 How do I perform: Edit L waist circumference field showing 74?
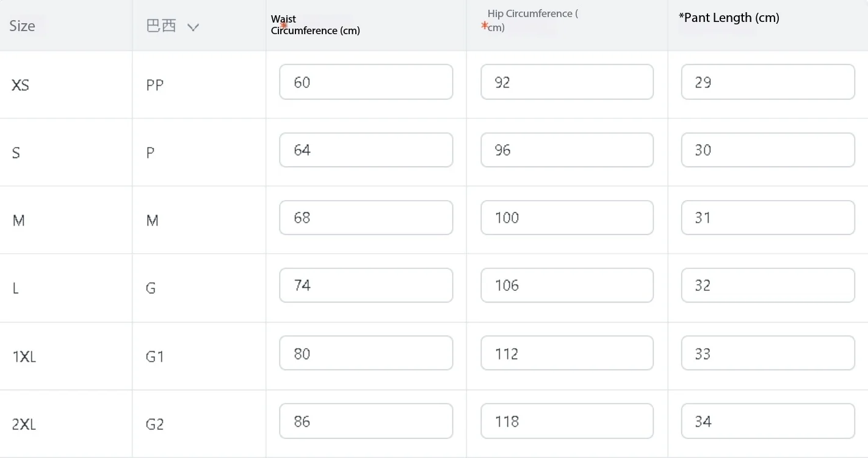366,285
